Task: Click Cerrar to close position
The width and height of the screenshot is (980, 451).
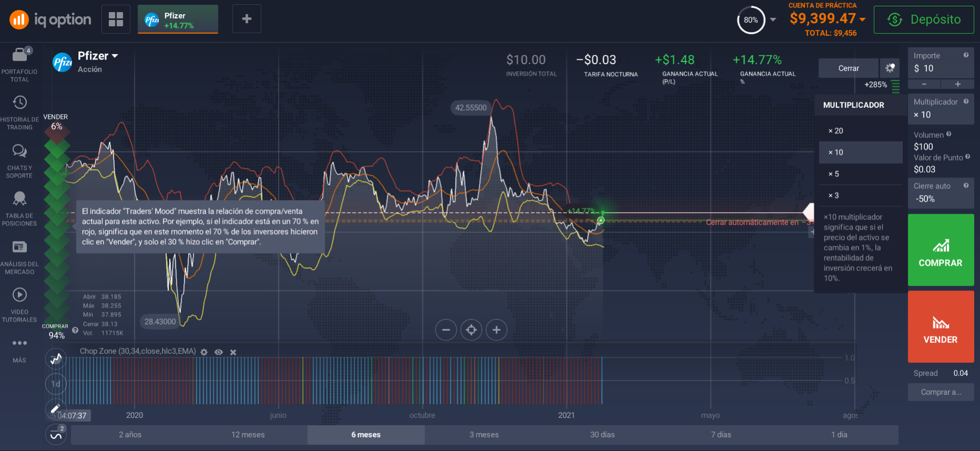Action: point(849,68)
